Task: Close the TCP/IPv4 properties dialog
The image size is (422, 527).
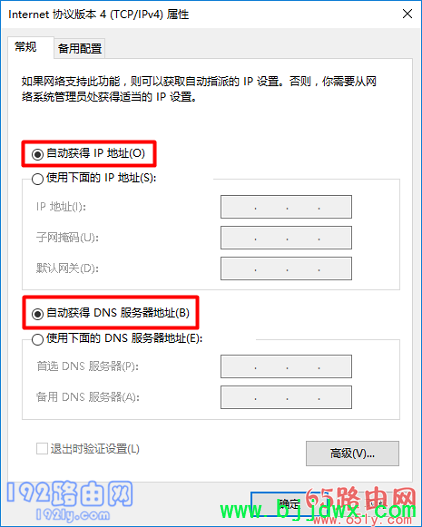Action: tap(407, 14)
